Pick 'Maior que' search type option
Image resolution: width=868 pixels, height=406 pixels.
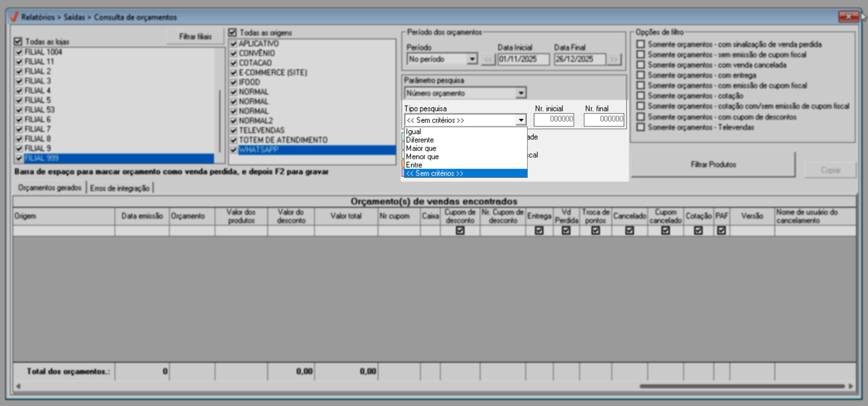421,149
